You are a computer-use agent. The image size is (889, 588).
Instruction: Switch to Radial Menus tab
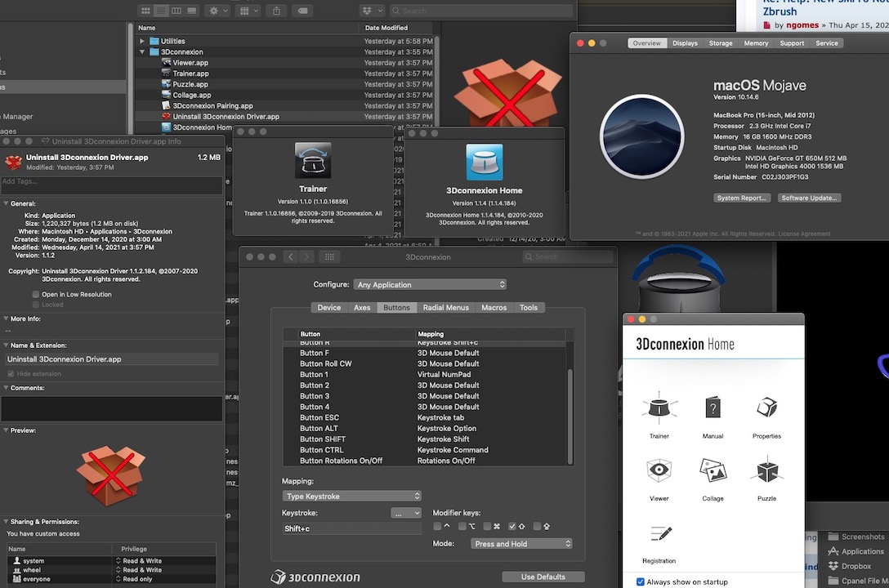[445, 308]
